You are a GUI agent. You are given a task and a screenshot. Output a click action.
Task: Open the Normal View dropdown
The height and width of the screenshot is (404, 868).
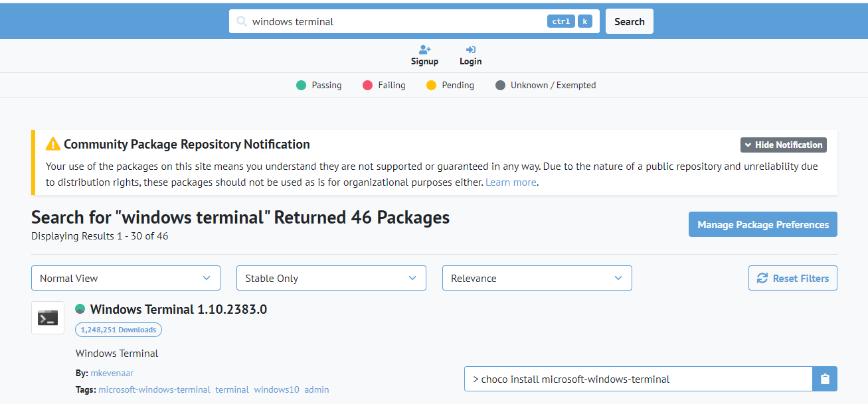click(x=126, y=278)
